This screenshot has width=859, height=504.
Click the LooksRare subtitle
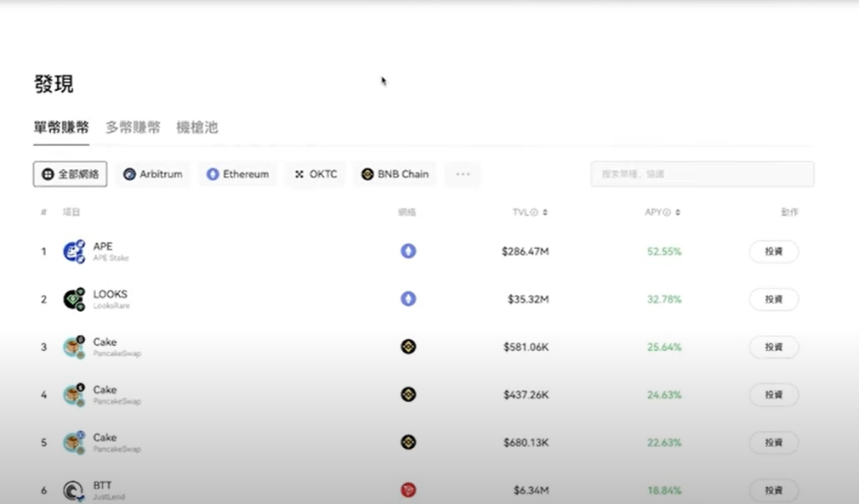(x=111, y=305)
